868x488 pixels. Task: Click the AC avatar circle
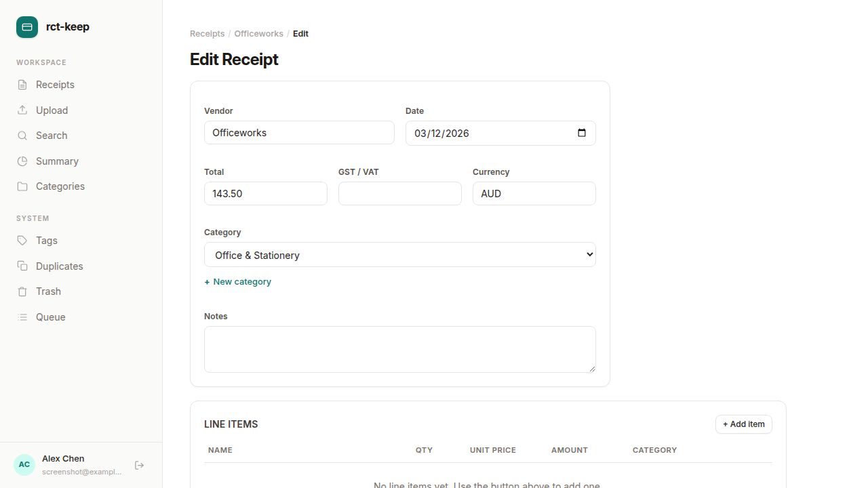(24, 464)
